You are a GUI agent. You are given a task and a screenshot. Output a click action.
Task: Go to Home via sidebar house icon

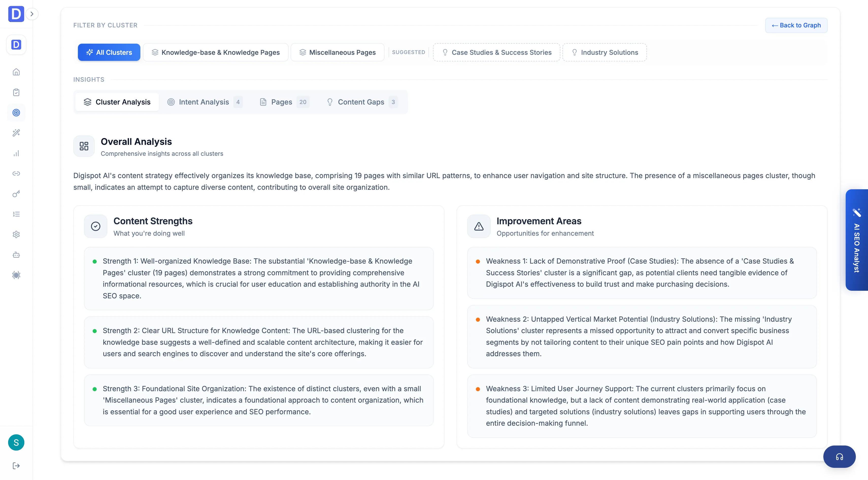(16, 72)
